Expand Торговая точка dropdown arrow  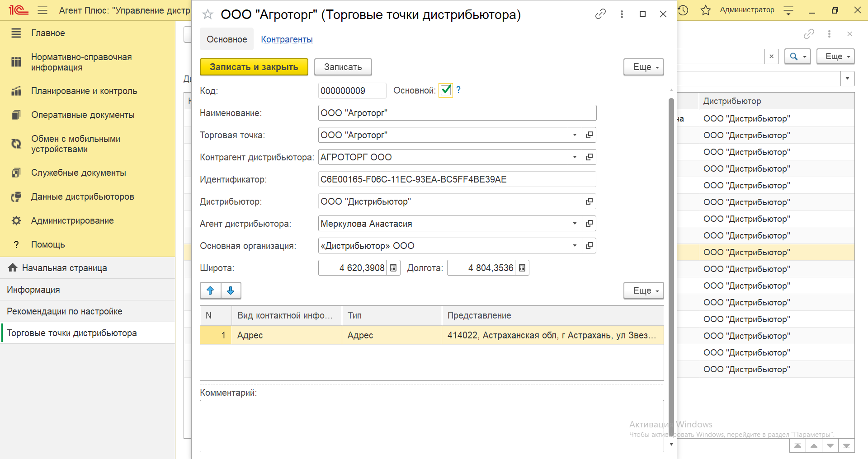pos(575,135)
